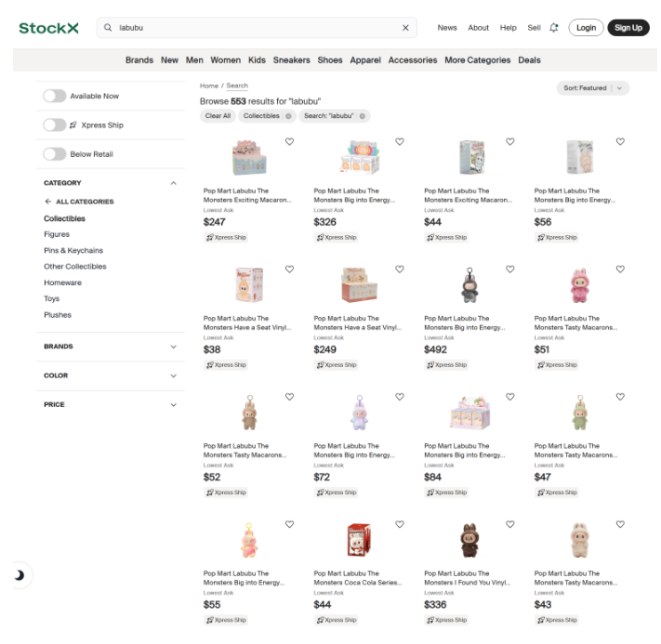The image size is (661, 644).
Task: Click the back arrow beside All Categories
Action: 48,202
